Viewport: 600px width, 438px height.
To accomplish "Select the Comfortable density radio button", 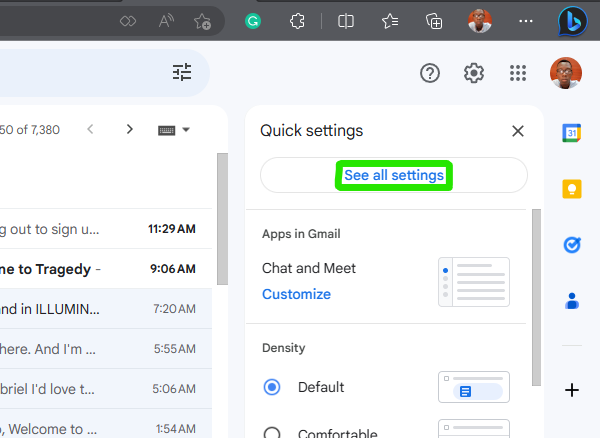I will [272, 433].
